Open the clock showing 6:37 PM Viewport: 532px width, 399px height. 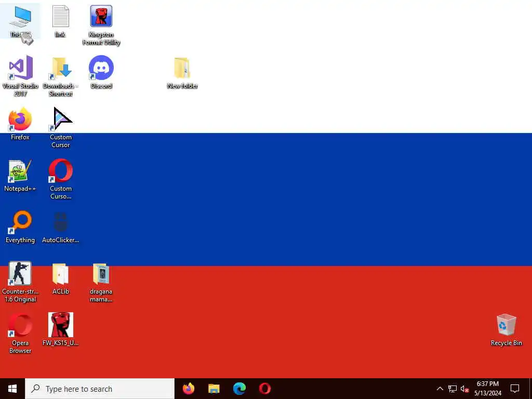point(487,389)
